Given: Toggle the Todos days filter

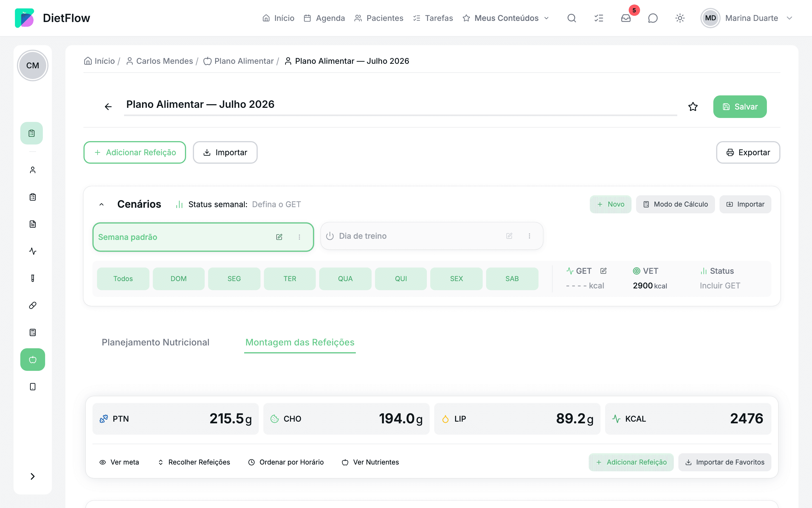Looking at the screenshot, I should (x=123, y=279).
